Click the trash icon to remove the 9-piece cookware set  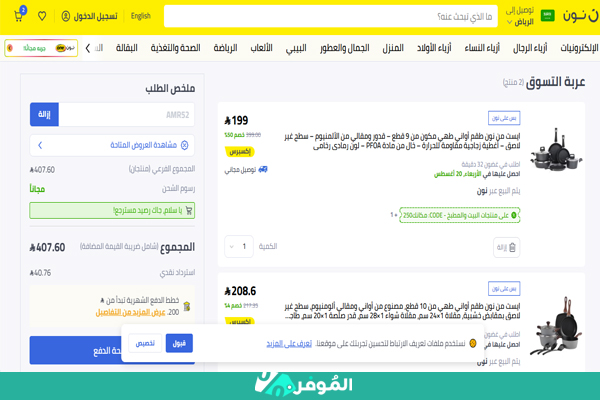point(512,247)
